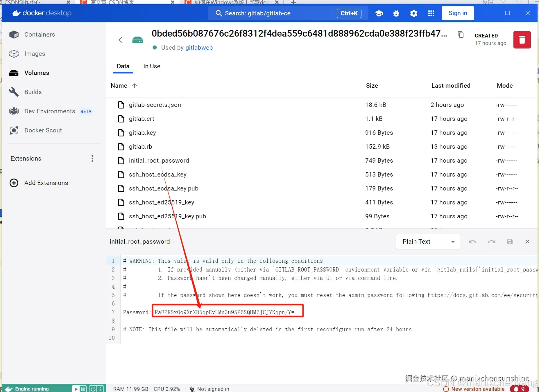
Task: Click the 152.9 kB size of gitlab.rb
Action: (377, 147)
